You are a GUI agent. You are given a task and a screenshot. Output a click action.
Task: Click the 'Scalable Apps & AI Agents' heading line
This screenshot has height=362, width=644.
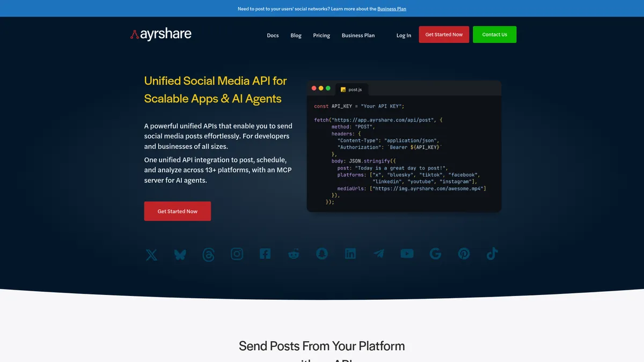click(213, 99)
